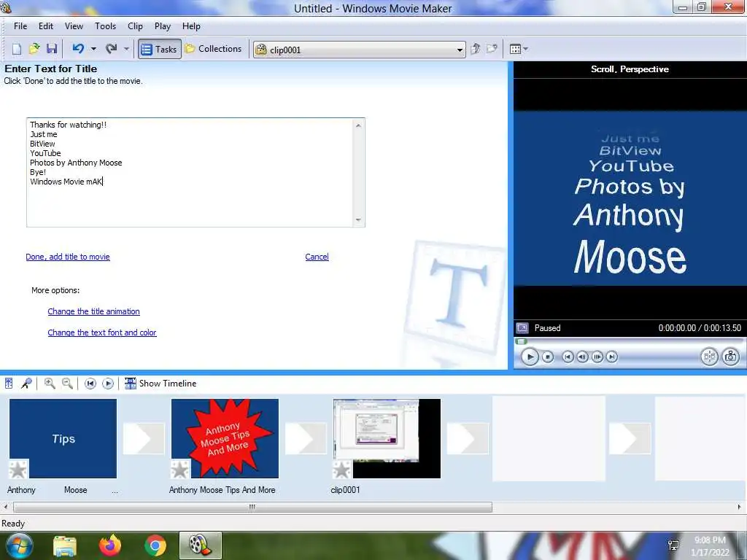Switch view using Show Timeline

pos(160,384)
